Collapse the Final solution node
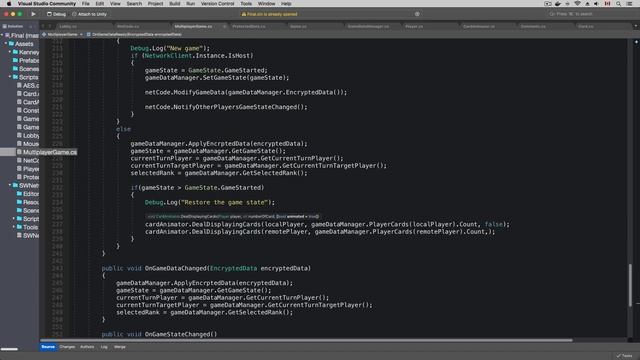The height and width of the screenshot is (360, 640). pyautogui.click(x=2, y=36)
